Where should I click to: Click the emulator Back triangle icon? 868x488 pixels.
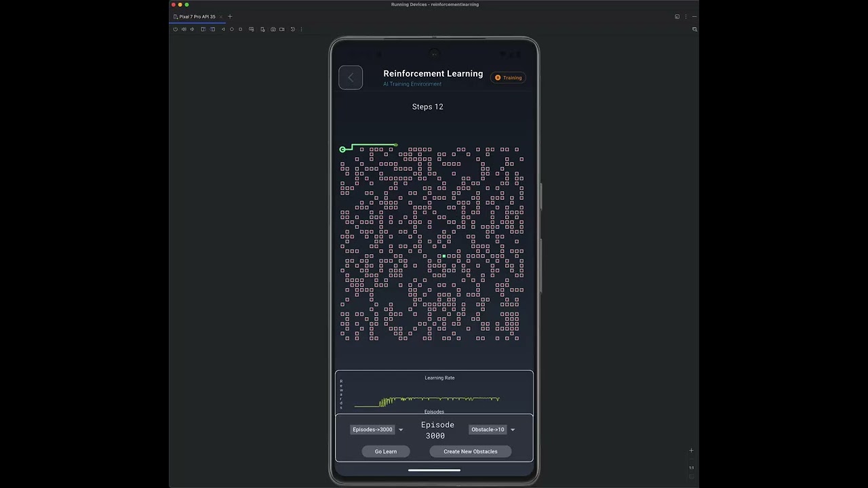[x=223, y=29]
